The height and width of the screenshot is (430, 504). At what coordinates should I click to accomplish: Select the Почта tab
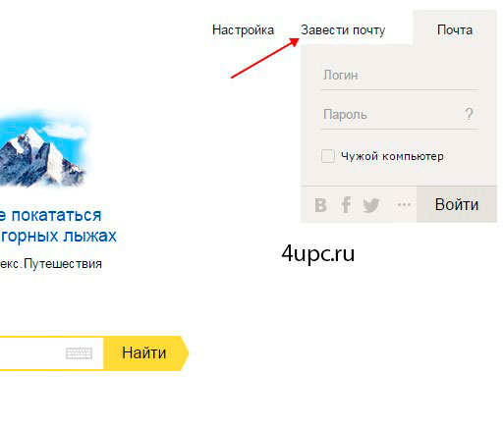tap(455, 30)
